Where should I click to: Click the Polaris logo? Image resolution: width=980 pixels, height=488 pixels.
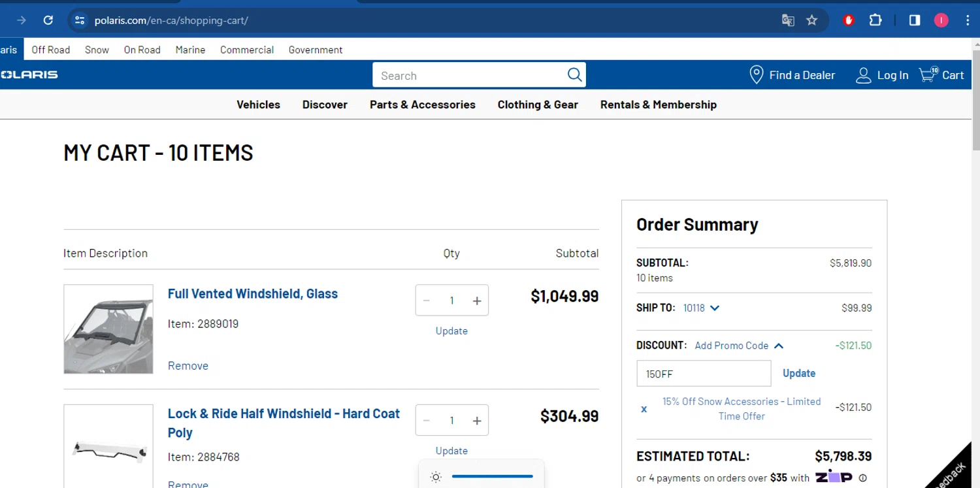(x=29, y=74)
